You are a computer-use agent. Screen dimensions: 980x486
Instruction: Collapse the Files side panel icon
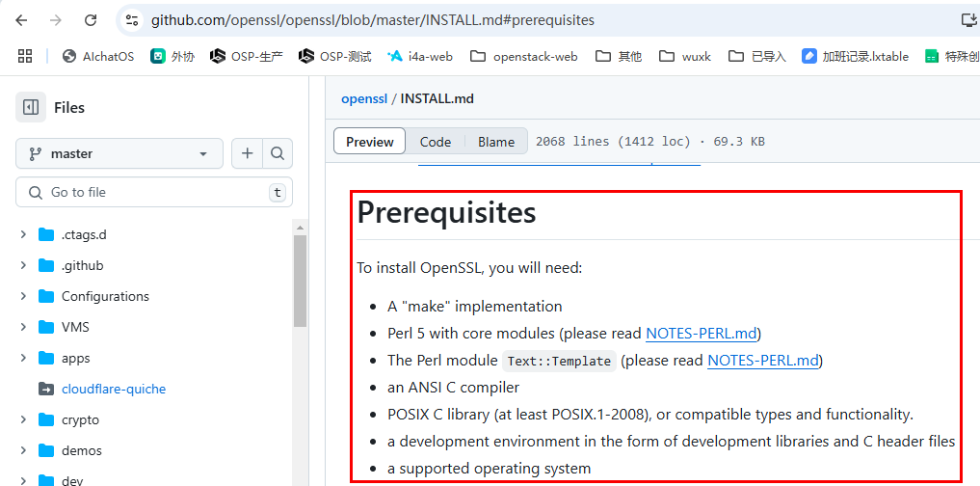(x=31, y=108)
